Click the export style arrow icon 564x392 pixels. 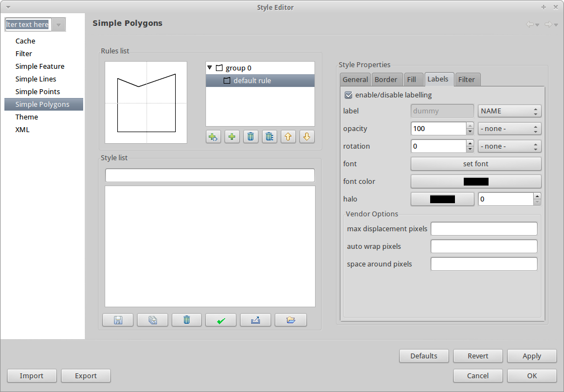click(x=256, y=320)
